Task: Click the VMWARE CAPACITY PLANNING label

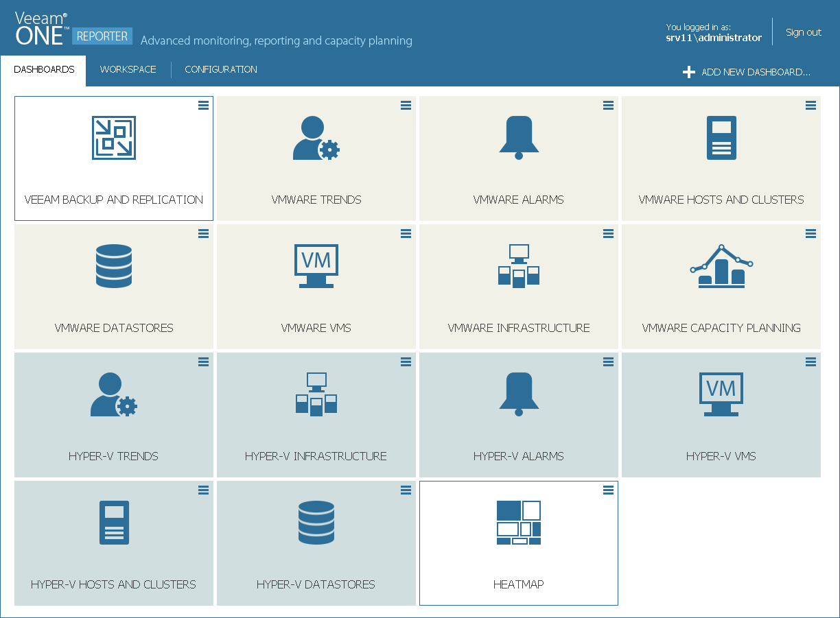Action: click(x=721, y=328)
